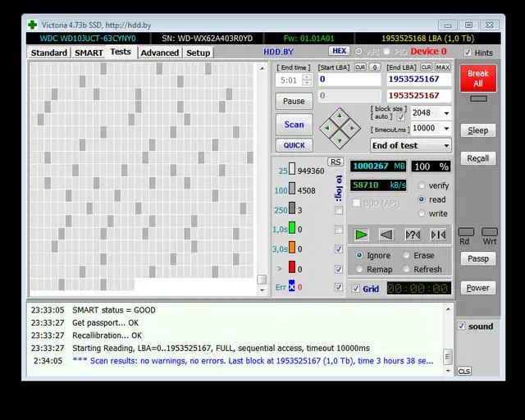Toggle the log checkbox for 3,0s blocks
This screenshot has width=525, height=420.
[x=339, y=249]
